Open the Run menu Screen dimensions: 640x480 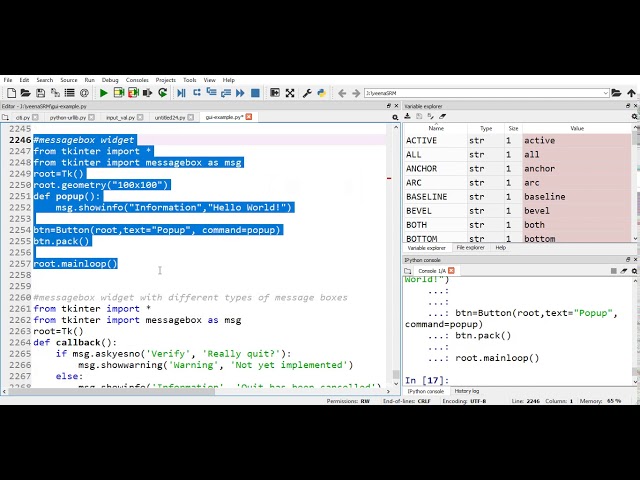tap(89, 80)
